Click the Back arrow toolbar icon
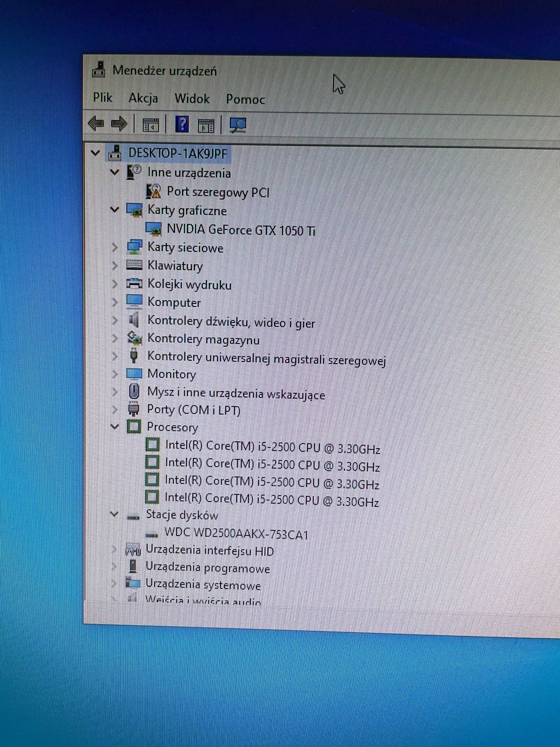560x747 pixels. [x=96, y=124]
